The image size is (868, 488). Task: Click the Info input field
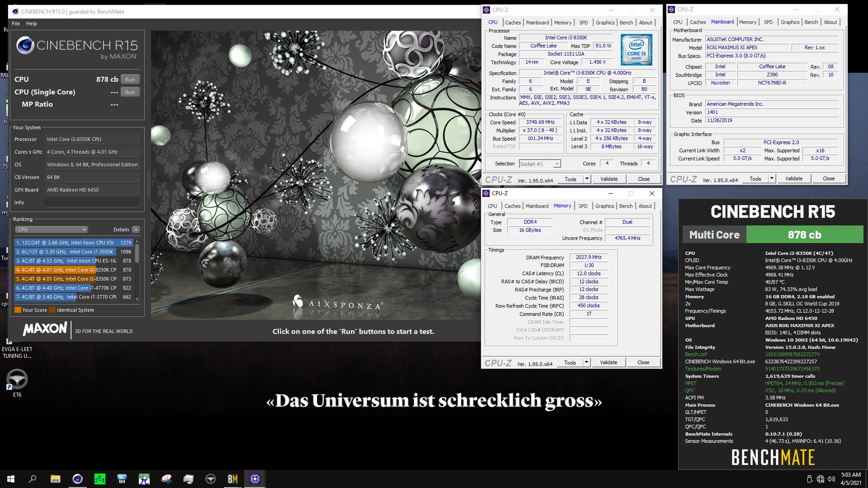tap(92, 202)
